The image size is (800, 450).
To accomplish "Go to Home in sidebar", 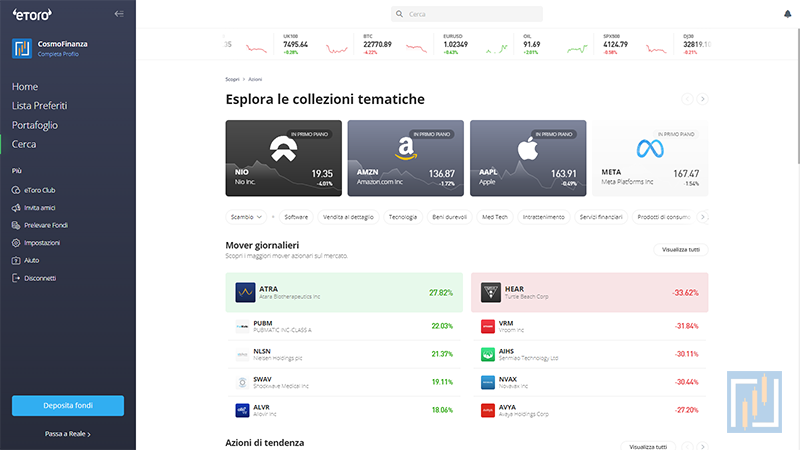I will point(25,87).
